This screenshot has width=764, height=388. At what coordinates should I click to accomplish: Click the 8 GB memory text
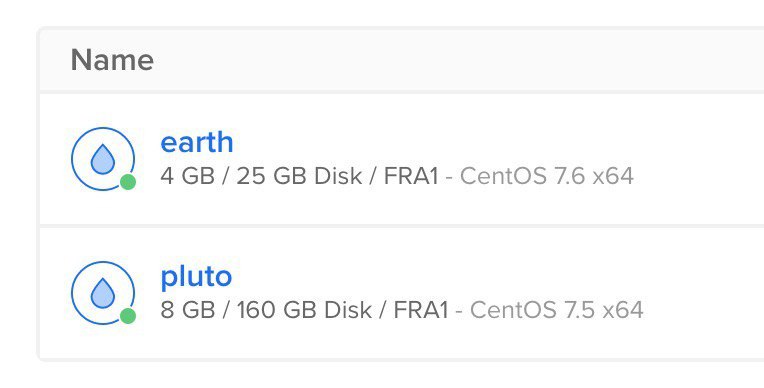click(188, 310)
